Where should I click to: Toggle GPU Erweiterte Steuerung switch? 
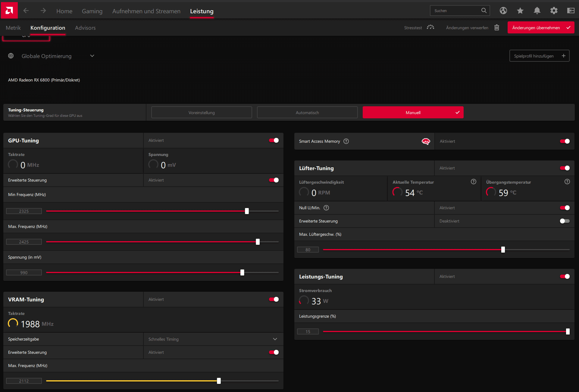[x=274, y=180]
